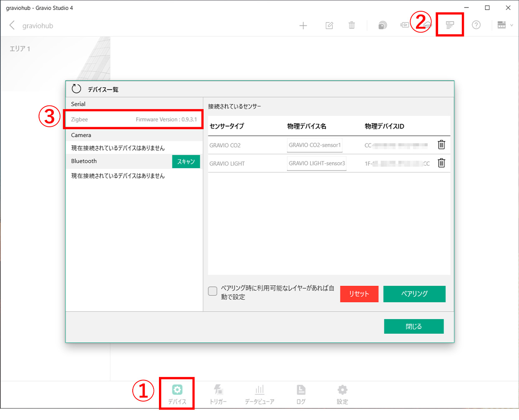Image resolution: width=519 pixels, height=420 pixels.
Task: Click the GRAVIO CO2 sensor type cell
Action: pyautogui.click(x=225, y=145)
